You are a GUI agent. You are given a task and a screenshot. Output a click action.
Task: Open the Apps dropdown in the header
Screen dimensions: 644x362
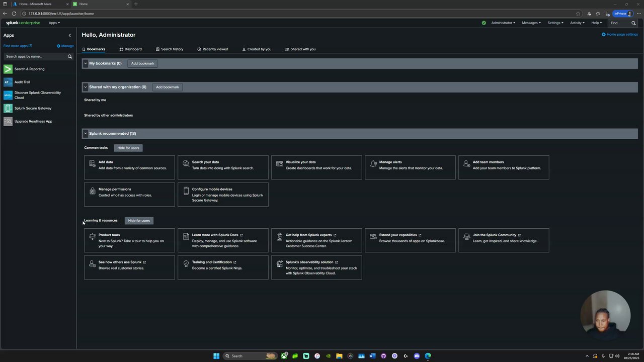[x=54, y=23]
